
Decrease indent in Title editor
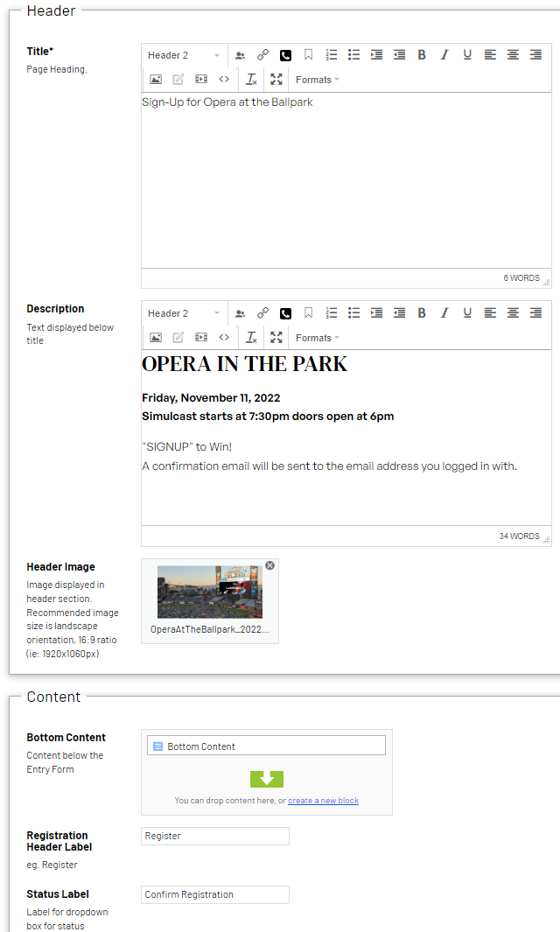pos(400,55)
